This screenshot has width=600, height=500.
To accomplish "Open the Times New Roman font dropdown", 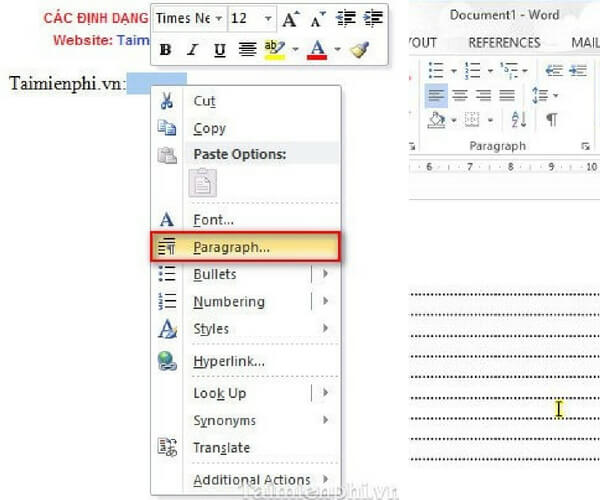I will tap(218, 19).
